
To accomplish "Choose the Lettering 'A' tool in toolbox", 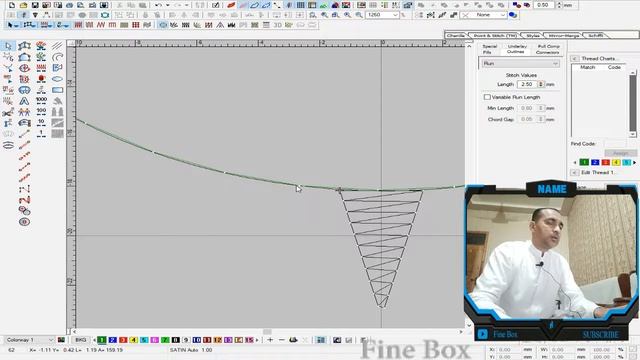I will pyautogui.click(x=24, y=101).
